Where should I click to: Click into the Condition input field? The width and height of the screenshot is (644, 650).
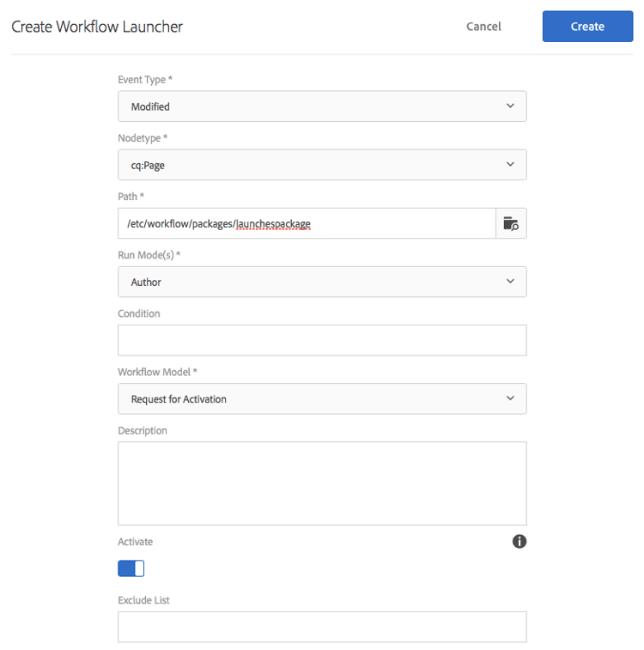tap(322, 340)
